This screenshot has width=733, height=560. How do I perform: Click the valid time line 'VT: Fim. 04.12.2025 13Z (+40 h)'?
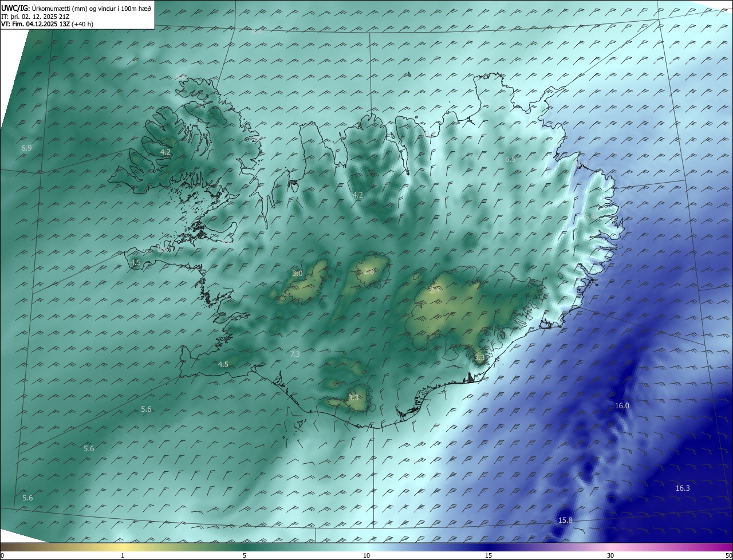(48, 24)
